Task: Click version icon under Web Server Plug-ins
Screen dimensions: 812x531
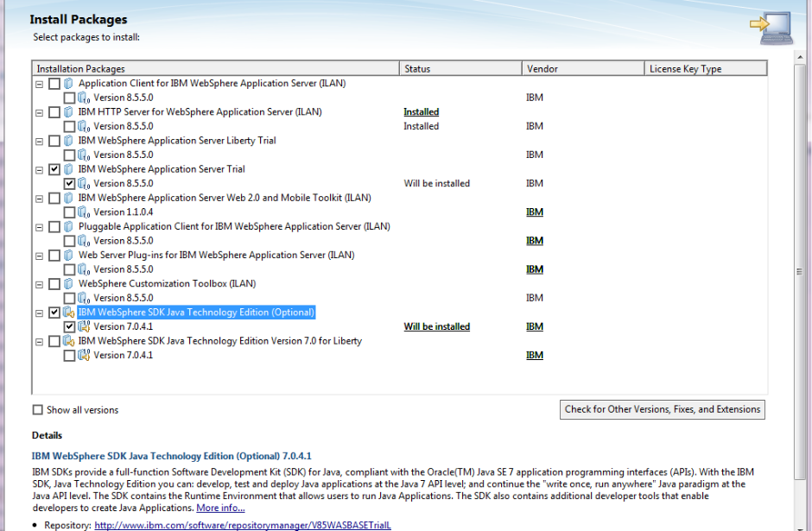Action: (84, 269)
